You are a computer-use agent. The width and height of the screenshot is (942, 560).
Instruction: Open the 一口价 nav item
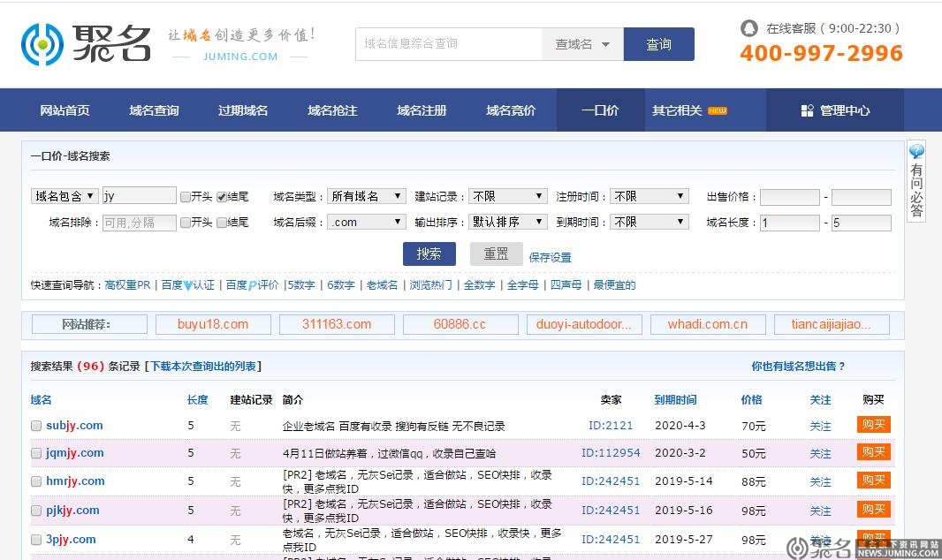point(600,110)
